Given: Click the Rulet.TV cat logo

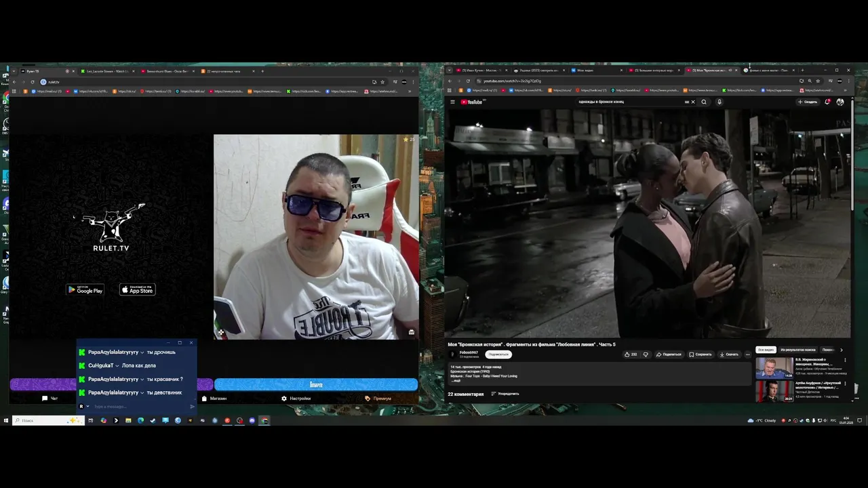Looking at the screenshot, I should pos(111,227).
